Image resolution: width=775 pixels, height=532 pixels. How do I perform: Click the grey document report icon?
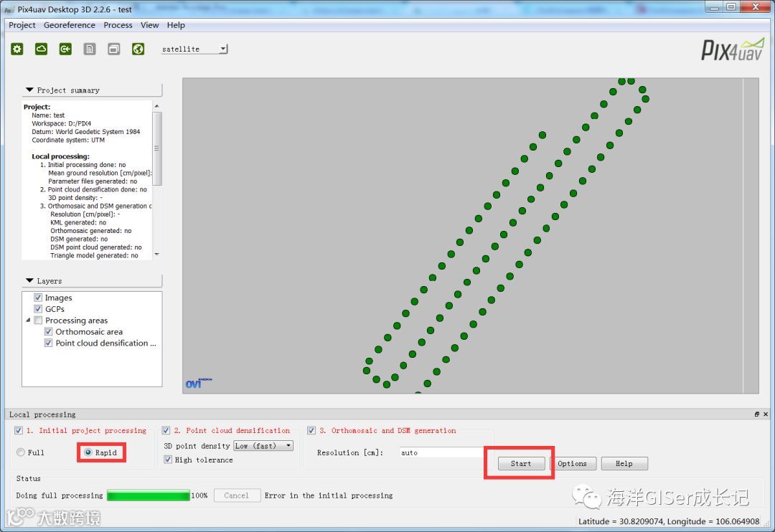[x=90, y=49]
